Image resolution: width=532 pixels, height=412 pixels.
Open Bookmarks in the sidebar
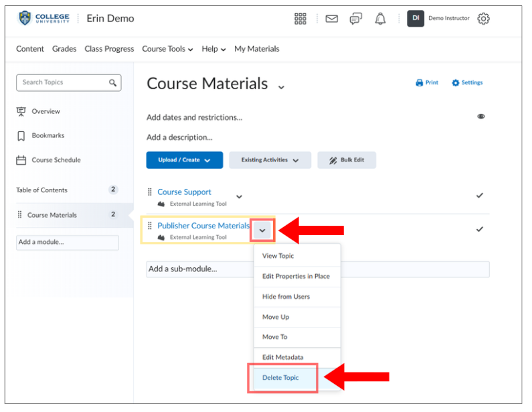[x=48, y=135]
